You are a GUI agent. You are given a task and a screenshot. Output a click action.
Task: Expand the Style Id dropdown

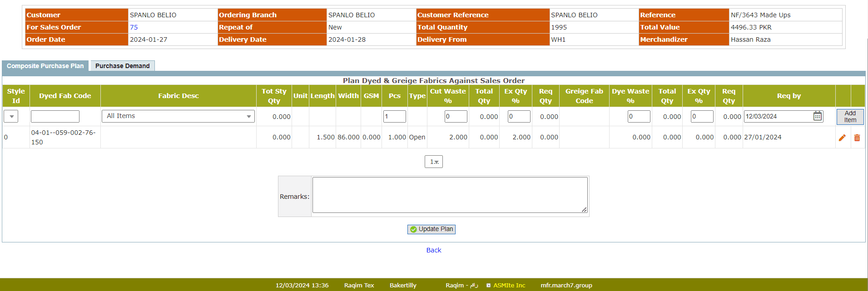pos(11,117)
